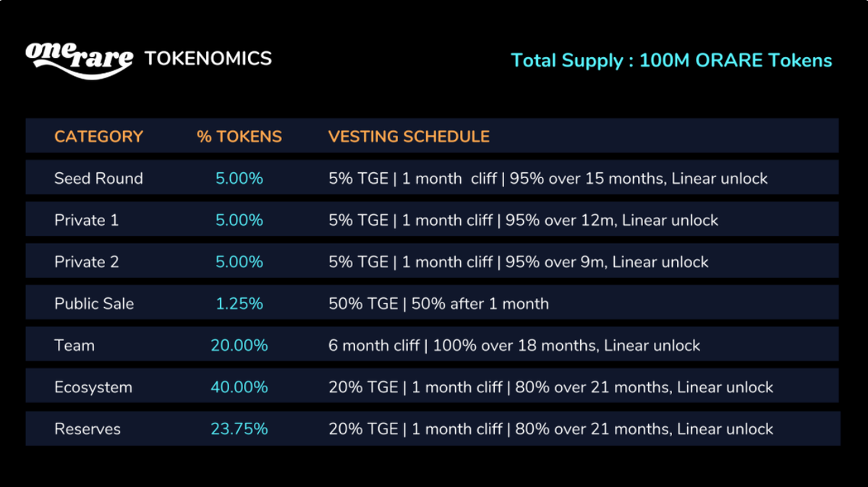Click the Ecosystem row label

(x=93, y=387)
